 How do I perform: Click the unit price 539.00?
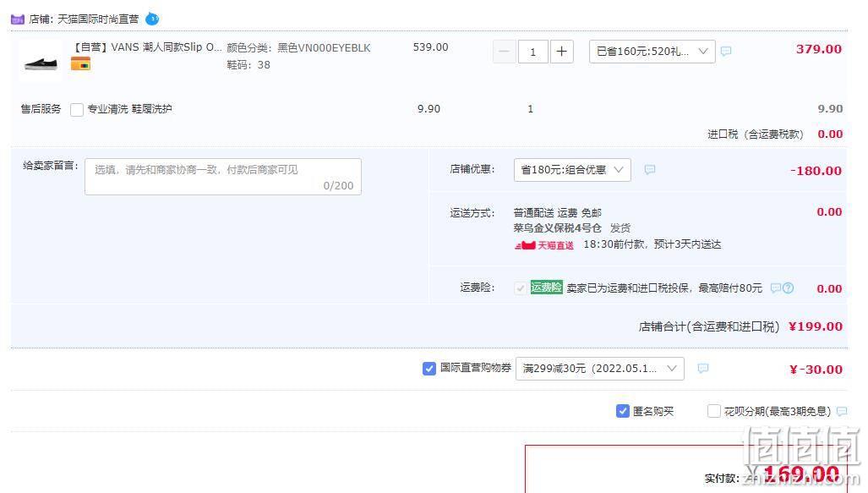(x=431, y=47)
